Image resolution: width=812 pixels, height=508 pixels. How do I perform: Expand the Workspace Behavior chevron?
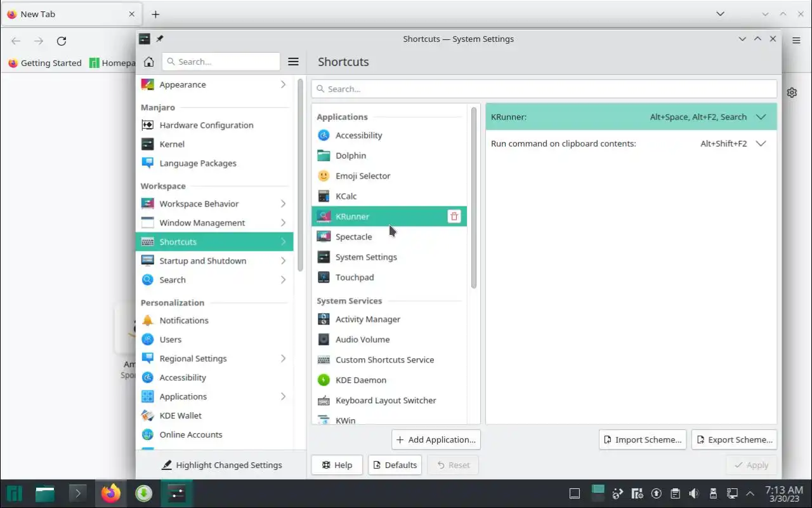click(x=283, y=204)
